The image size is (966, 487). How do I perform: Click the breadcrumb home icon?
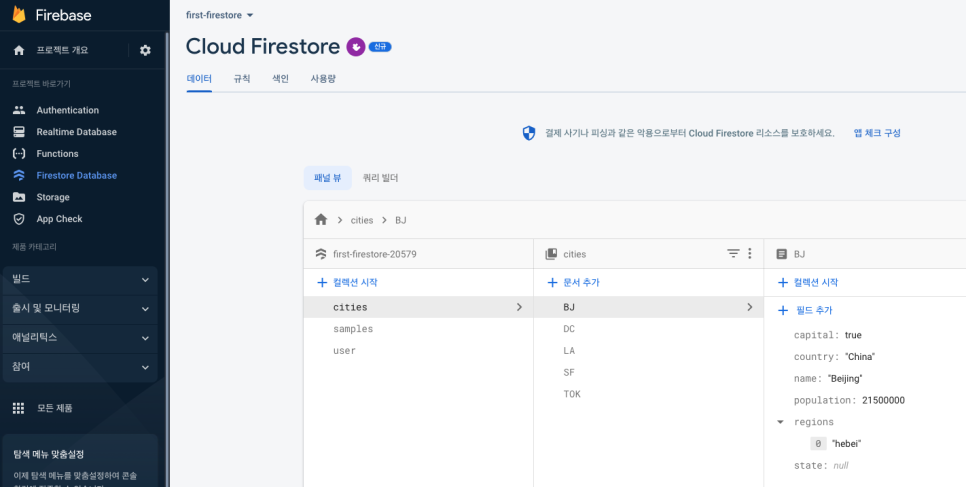pyautogui.click(x=320, y=219)
